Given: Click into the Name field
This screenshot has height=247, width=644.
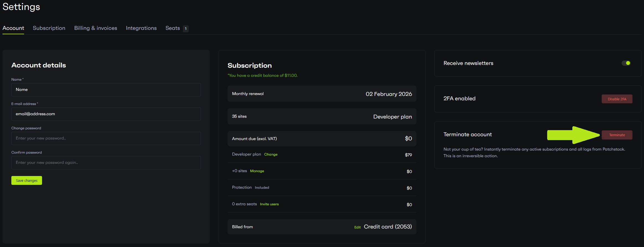Looking at the screenshot, I should (106, 90).
